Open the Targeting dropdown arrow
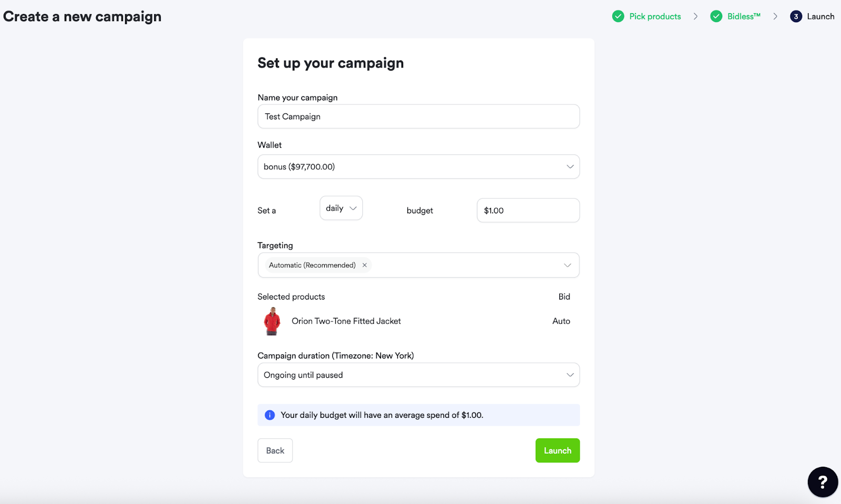 [567, 265]
